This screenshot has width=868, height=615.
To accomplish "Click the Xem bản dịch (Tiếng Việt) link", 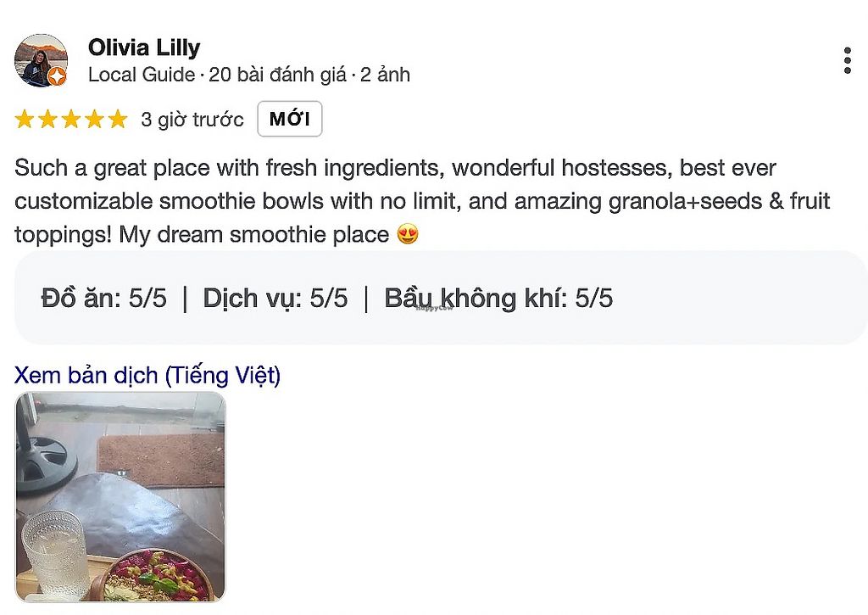I will tap(147, 375).
